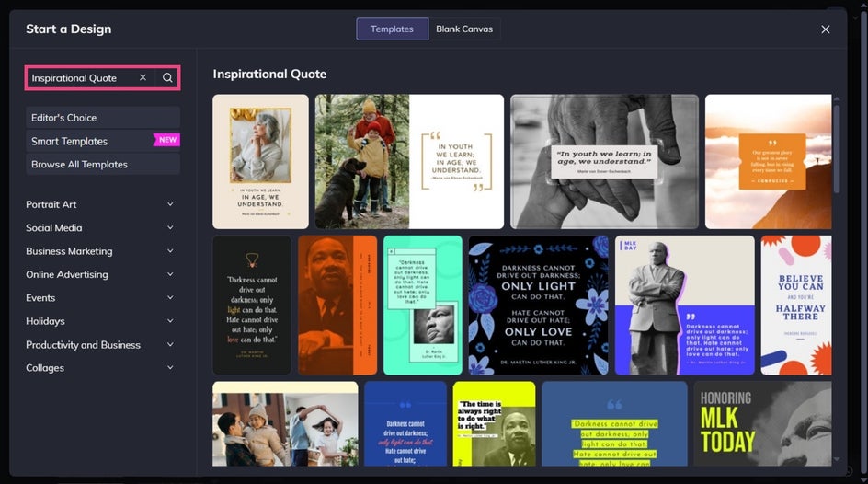Screen dimensions: 868x484
Task: Click the 'Start a Design' title
Action: pos(69,29)
